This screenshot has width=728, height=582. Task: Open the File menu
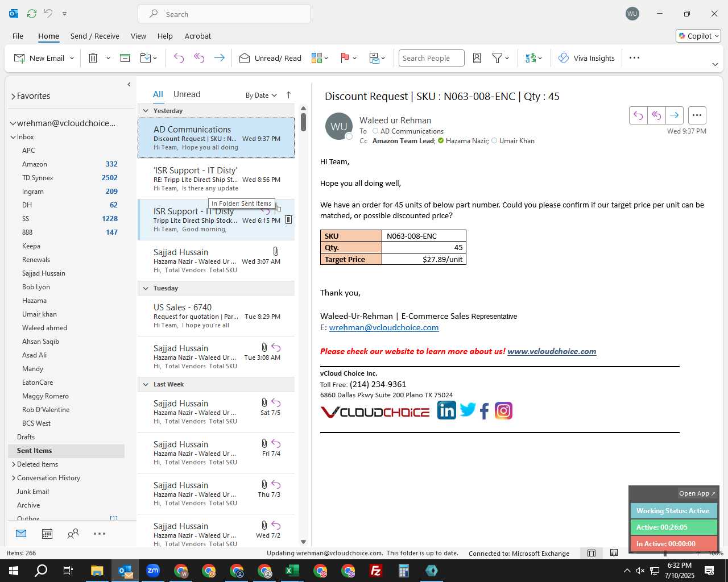pos(18,36)
